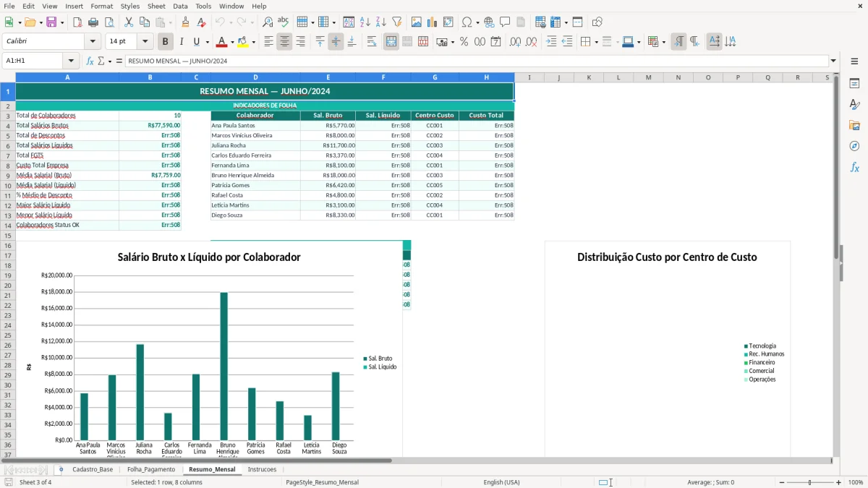The width and height of the screenshot is (868, 488).
Task: Toggle Bold formatting
Action: (x=166, y=42)
